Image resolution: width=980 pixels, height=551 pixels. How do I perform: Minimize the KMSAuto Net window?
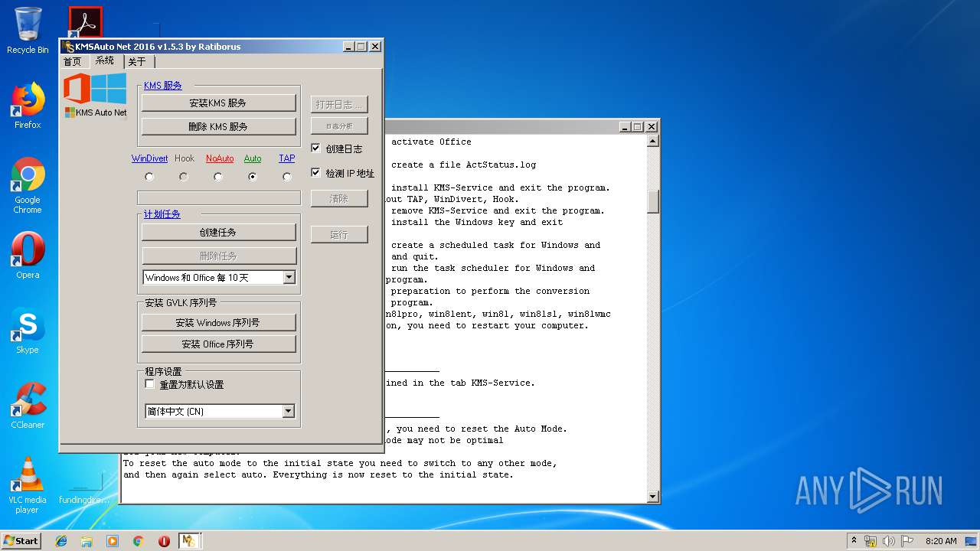(348, 47)
